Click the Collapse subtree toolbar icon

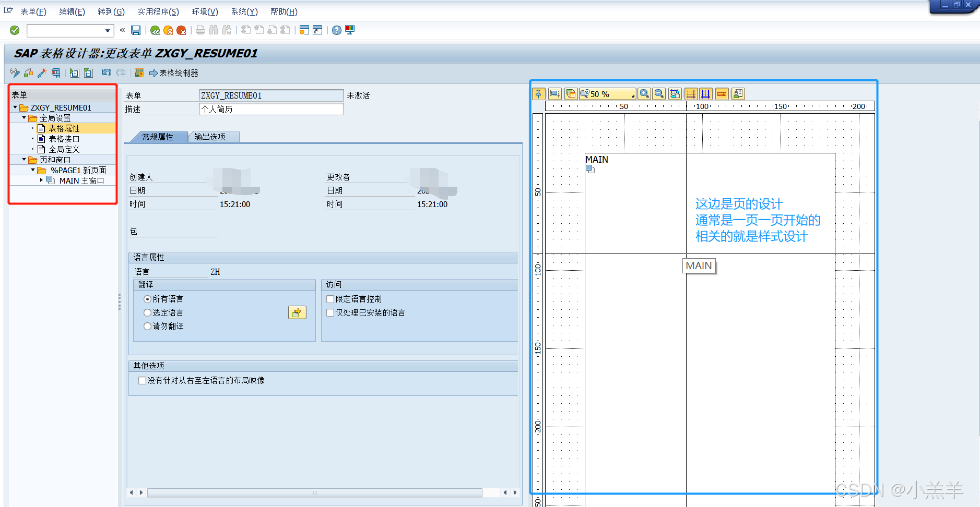tap(88, 73)
